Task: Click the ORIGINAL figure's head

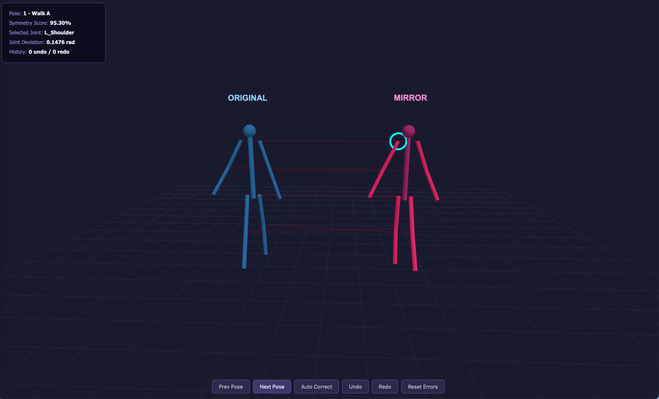Action: (250, 131)
